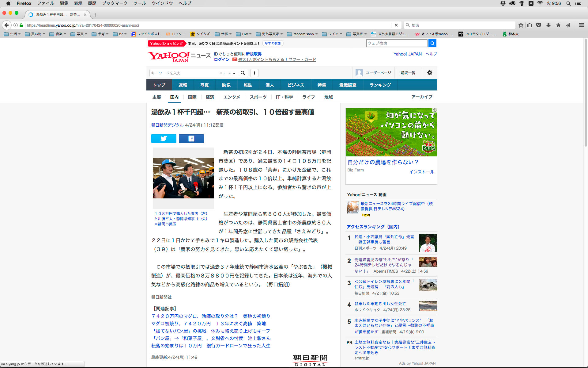Viewport: 588px width, 368px height.
Task: Open settings gear on Yahoo News
Action: click(x=429, y=73)
